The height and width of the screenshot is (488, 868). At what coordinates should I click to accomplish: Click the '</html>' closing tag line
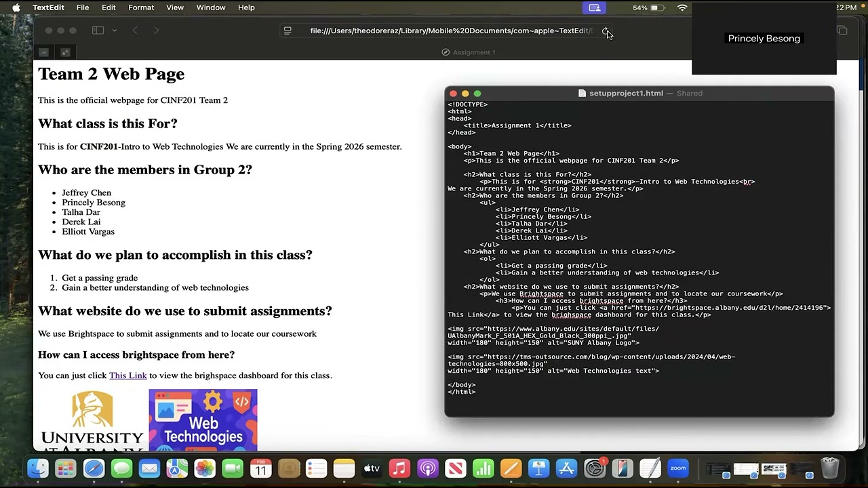(462, 392)
